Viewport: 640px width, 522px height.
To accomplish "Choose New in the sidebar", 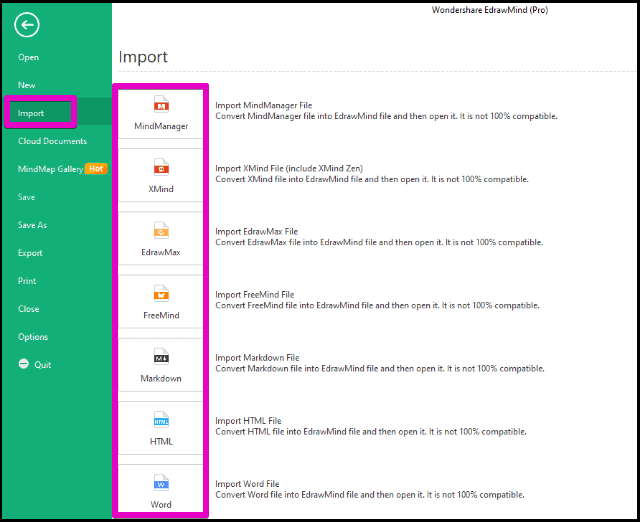I will pyautogui.click(x=27, y=85).
